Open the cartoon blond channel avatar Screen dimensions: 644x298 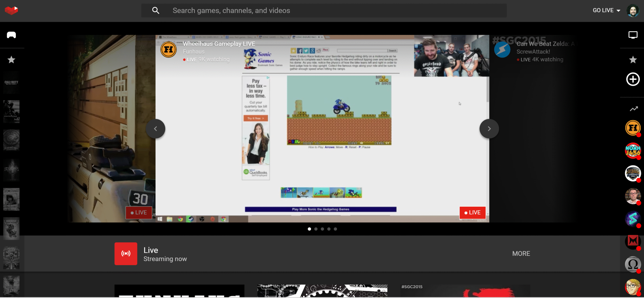(x=633, y=287)
